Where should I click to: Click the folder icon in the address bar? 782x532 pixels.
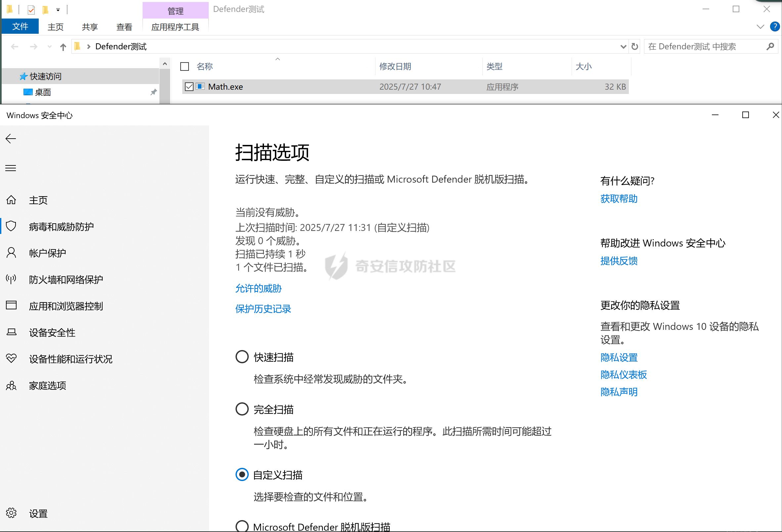77,46
